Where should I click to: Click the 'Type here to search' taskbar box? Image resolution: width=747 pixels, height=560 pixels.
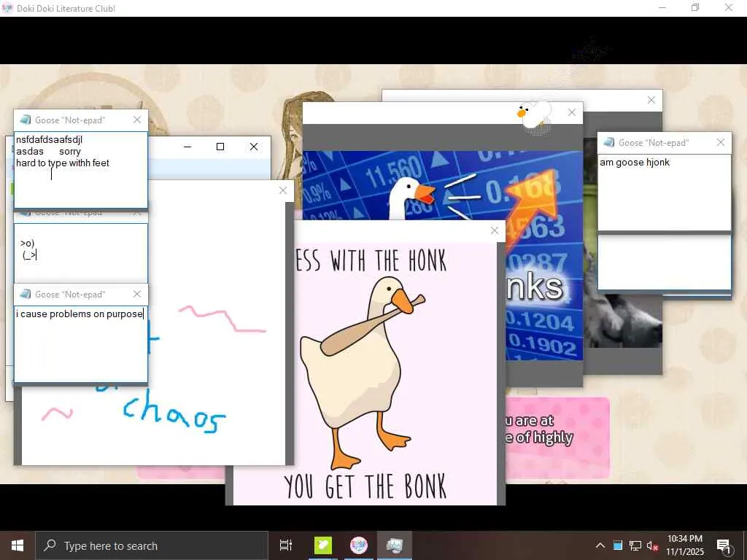[x=152, y=545]
